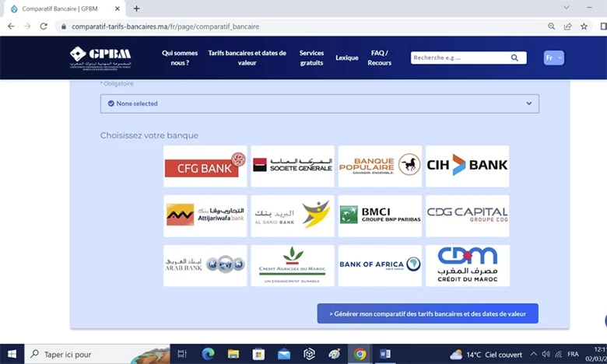Open the Windows Start menu
Viewport: 607px width, 364px height.
click(12, 354)
